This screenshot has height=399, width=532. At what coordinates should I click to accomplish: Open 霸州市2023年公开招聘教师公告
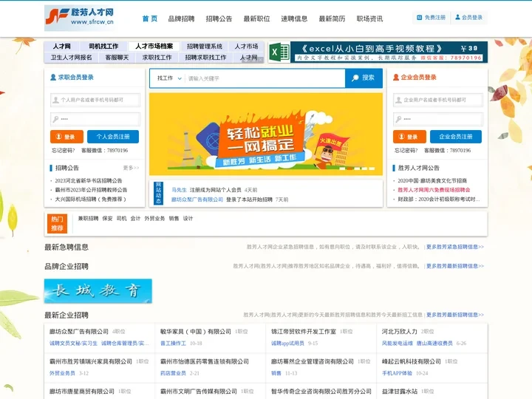91,190
